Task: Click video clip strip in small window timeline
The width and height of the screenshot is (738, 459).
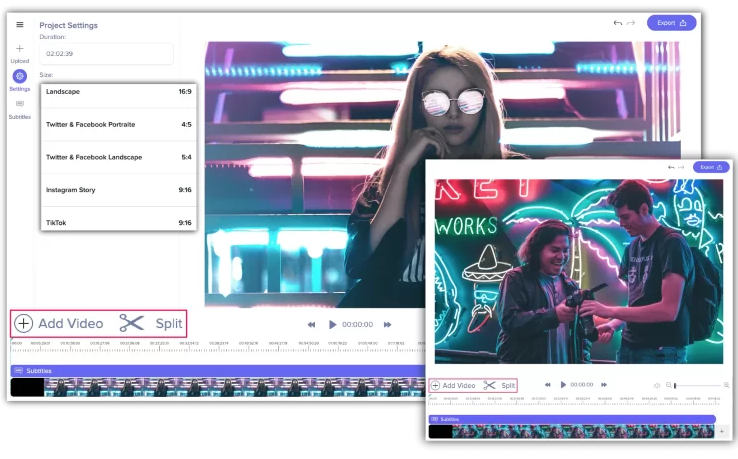Action: pos(572,431)
